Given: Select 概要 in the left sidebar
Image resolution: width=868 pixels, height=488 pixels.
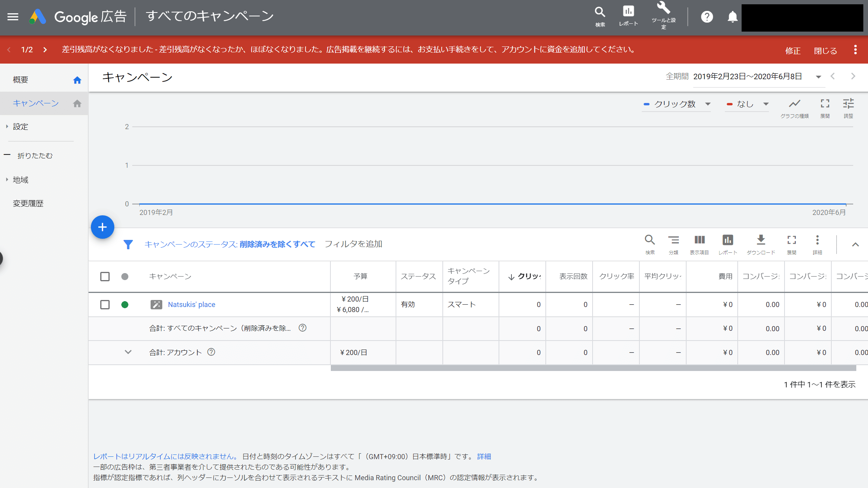Looking at the screenshot, I should tap(21, 80).
